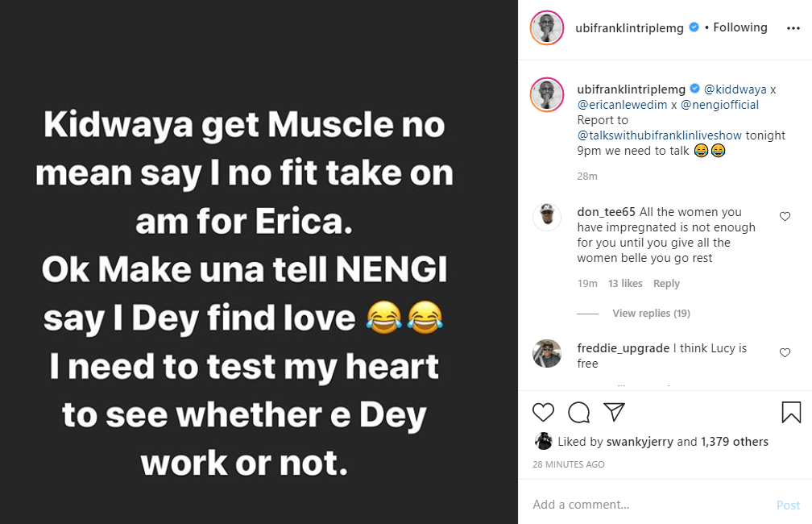Click the Post comment button
This screenshot has width=812, height=524.
point(788,505)
